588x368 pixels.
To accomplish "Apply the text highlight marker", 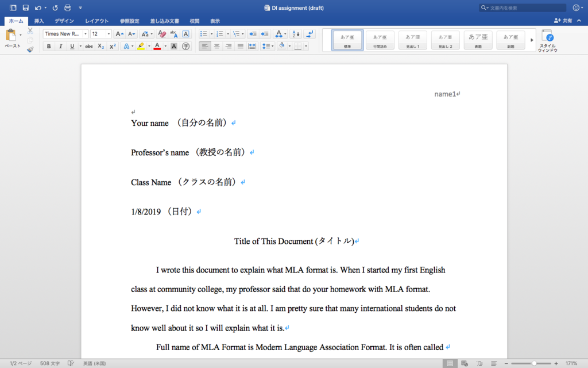I will (x=141, y=46).
